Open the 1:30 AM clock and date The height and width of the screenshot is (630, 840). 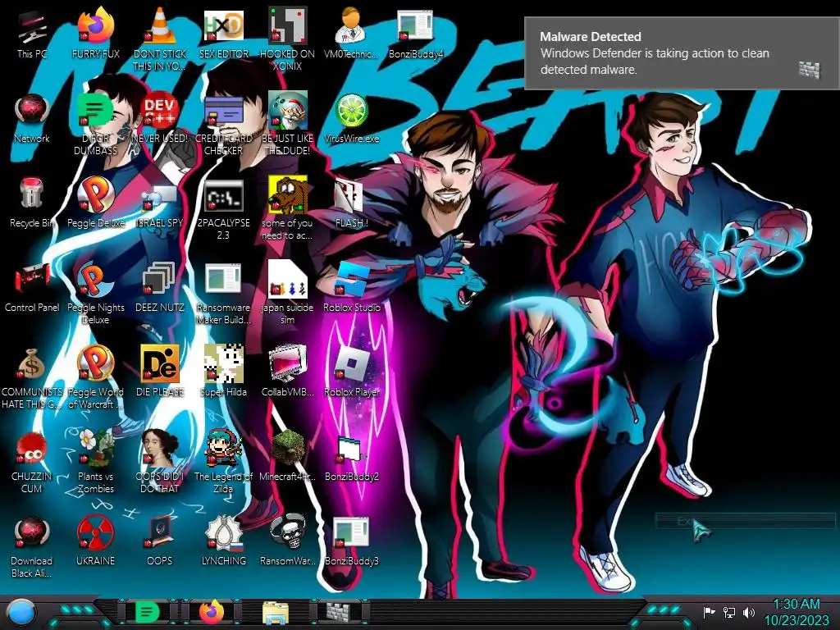click(x=797, y=612)
